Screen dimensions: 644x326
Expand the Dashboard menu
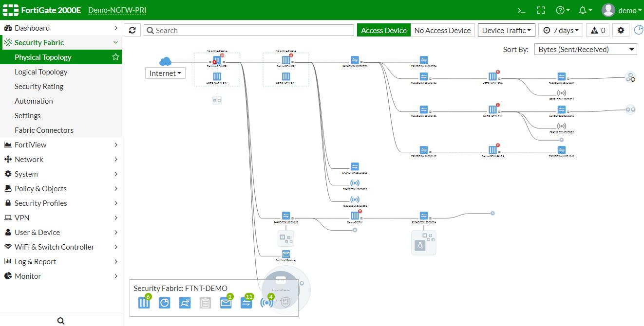click(61, 28)
